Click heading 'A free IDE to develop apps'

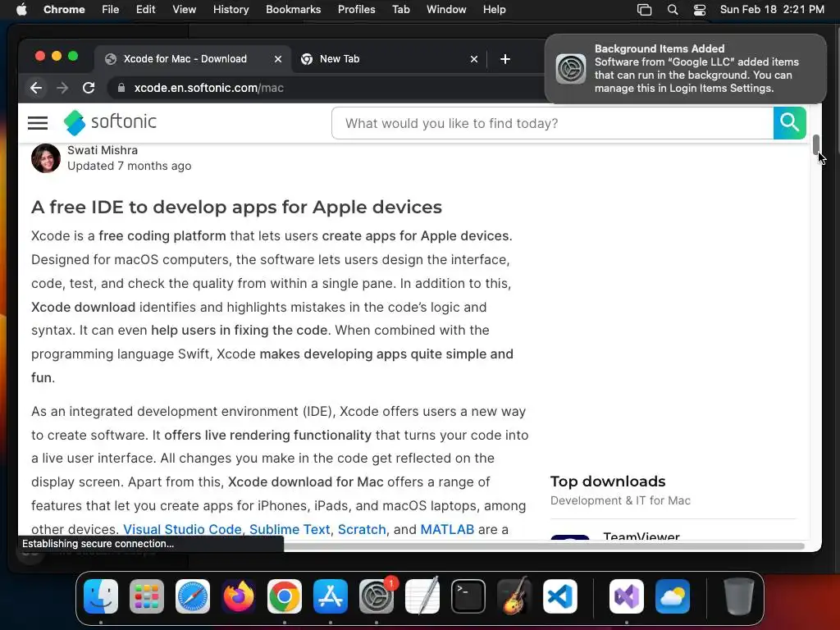coord(236,207)
